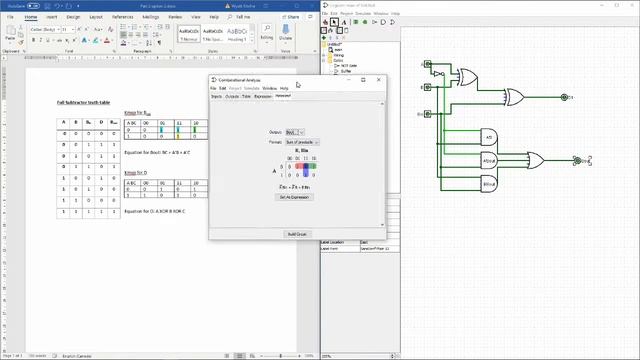Open the Editing dropdown in Word ribbon
The width and height of the screenshot is (640, 360).
pyautogui.click(x=267, y=33)
